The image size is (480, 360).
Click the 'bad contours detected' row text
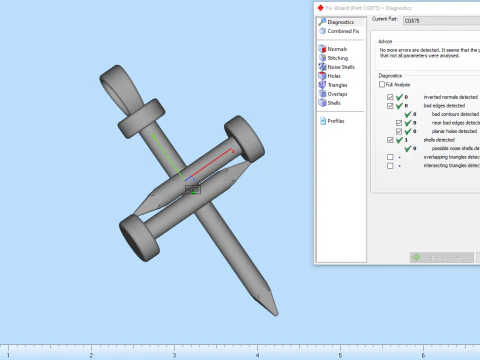(455, 114)
